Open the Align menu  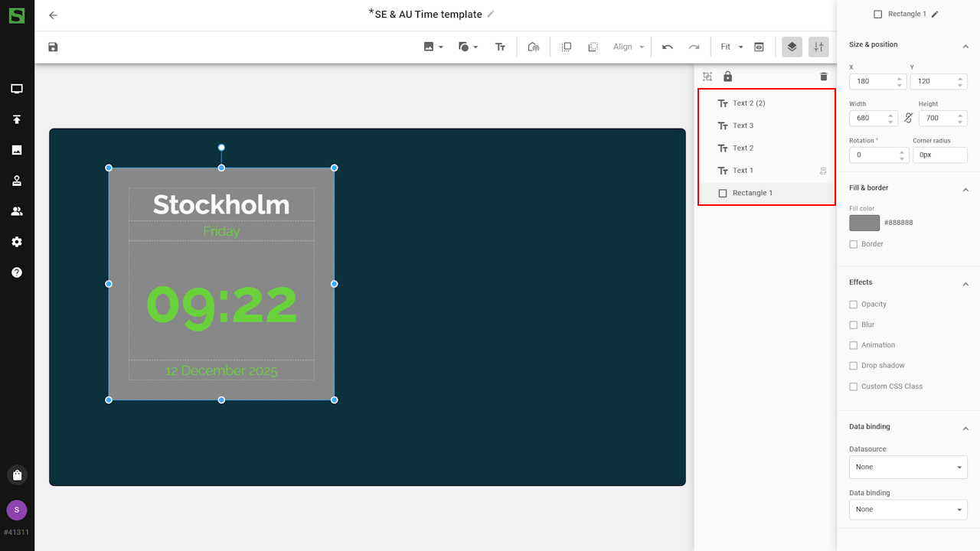pos(629,47)
